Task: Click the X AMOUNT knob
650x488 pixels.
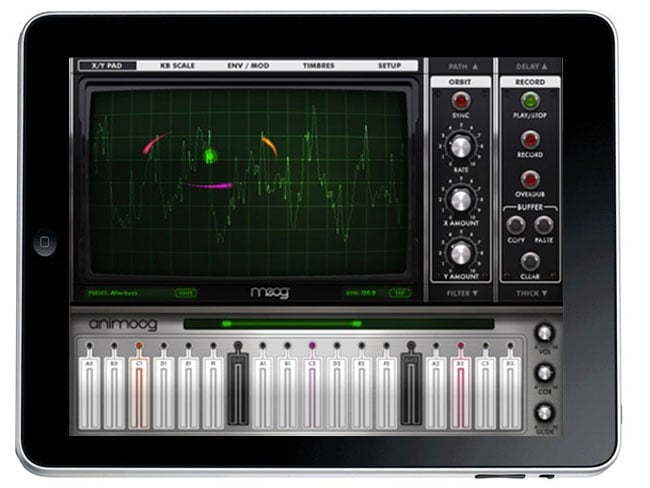Action: click(x=461, y=200)
